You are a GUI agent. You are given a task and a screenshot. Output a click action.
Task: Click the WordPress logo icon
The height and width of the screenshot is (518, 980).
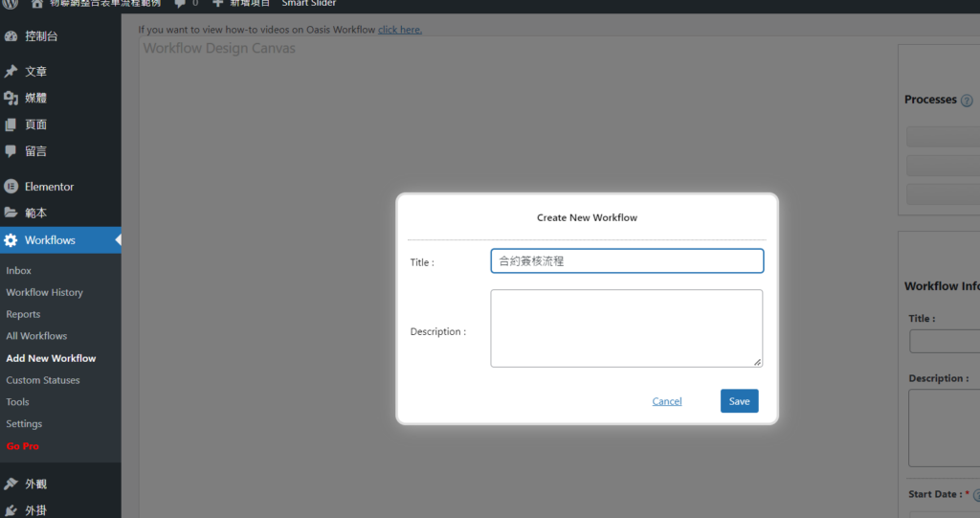click(x=11, y=3)
